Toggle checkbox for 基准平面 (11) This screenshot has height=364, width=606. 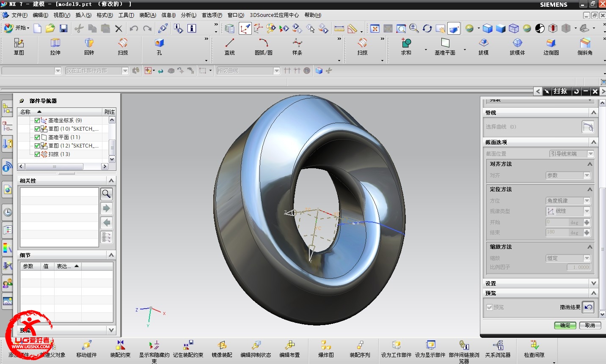37,137
